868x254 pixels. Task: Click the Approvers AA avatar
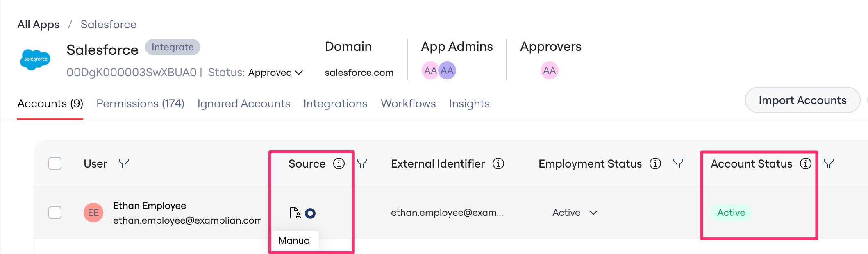click(550, 70)
